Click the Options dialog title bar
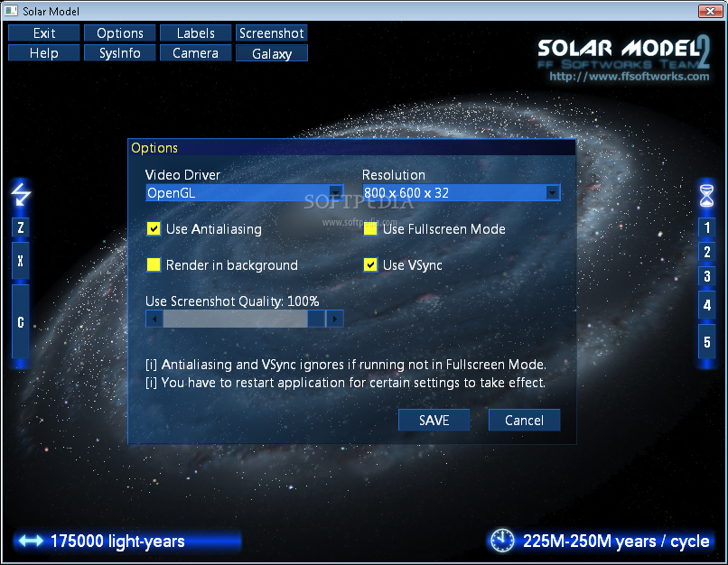This screenshot has height=565, width=728. pyautogui.click(x=351, y=147)
